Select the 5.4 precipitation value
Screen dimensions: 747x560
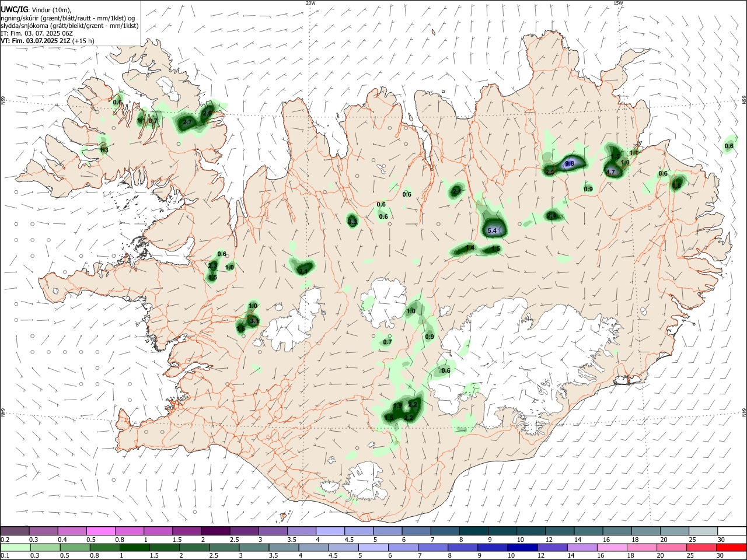coord(492,231)
